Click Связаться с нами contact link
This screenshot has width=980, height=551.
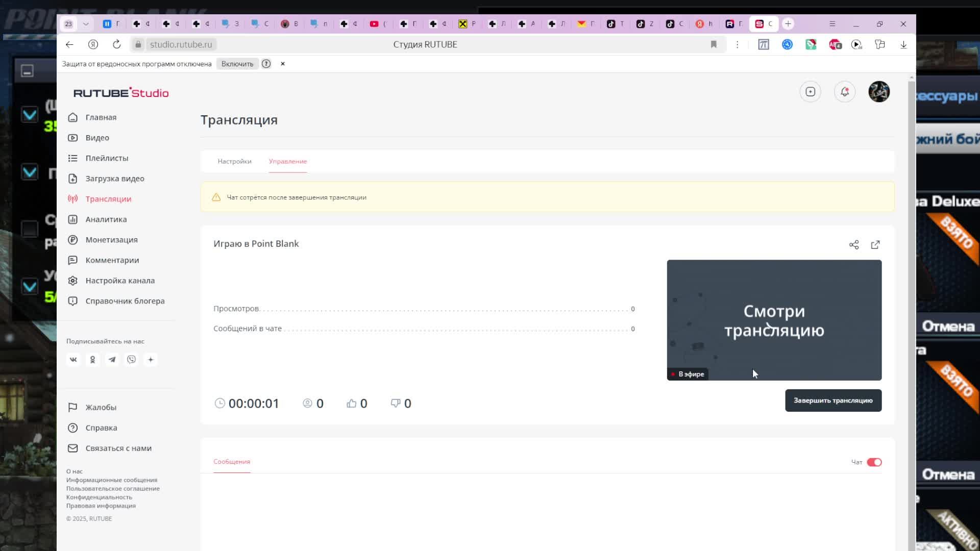[x=118, y=447]
